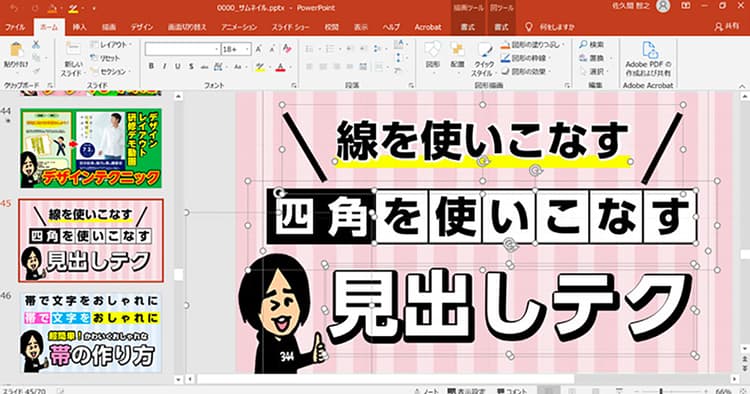Click the Shapes (図形) gallery icon
This screenshot has width=750, height=394.
[x=432, y=49]
